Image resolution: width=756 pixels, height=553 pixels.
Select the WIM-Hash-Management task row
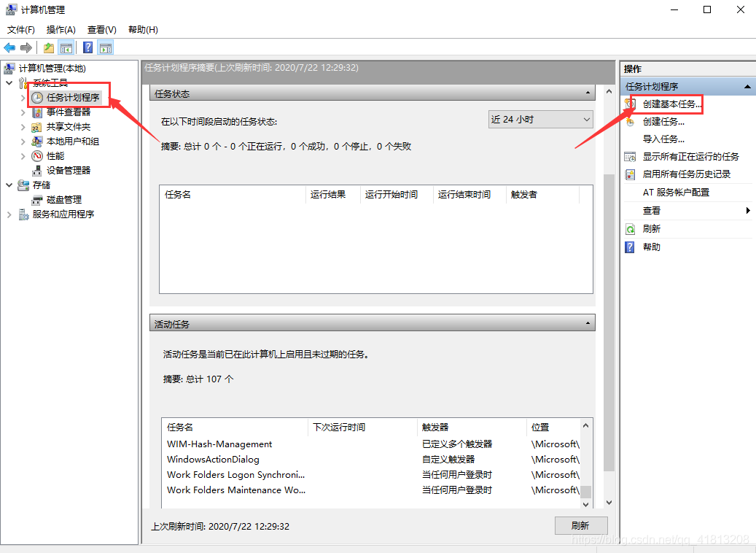click(371, 444)
